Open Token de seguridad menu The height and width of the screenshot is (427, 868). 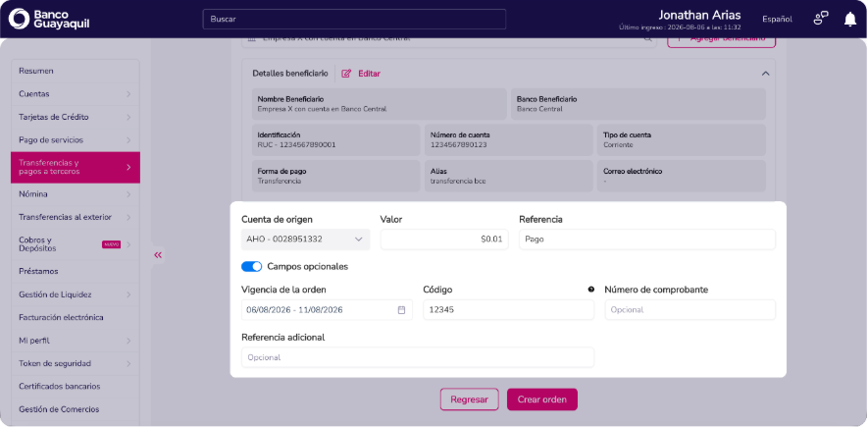[x=76, y=363]
